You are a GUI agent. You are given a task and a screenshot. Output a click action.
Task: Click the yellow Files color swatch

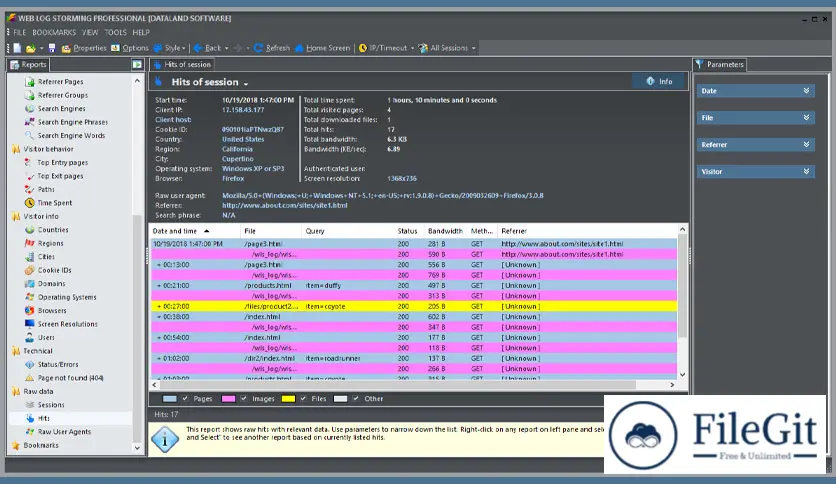coord(288,399)
